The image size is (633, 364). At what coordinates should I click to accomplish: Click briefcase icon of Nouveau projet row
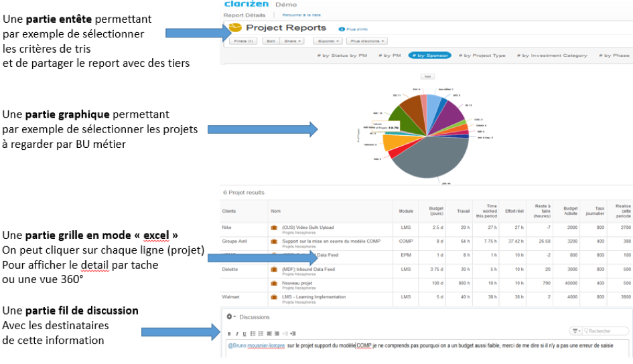(274, 284)
